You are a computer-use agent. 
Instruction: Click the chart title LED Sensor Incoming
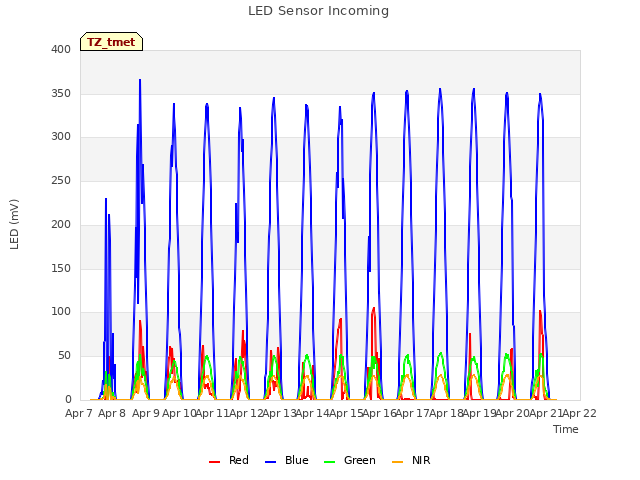click(318, 11)
